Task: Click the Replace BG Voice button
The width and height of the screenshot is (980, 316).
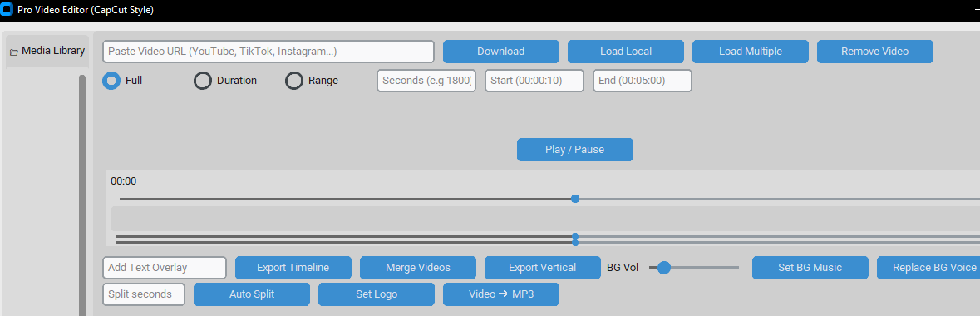Action: pyautogui.click(x=928, y=267)
